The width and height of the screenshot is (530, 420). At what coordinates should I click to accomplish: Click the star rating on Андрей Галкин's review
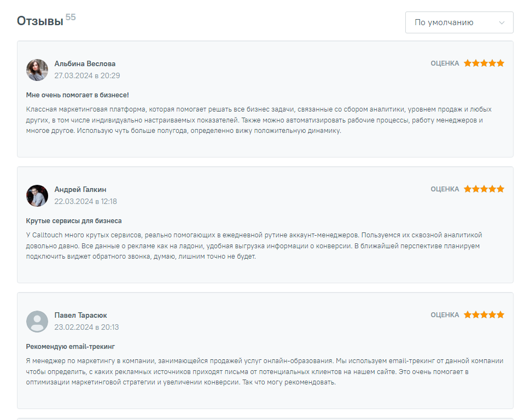coord(484,189)
